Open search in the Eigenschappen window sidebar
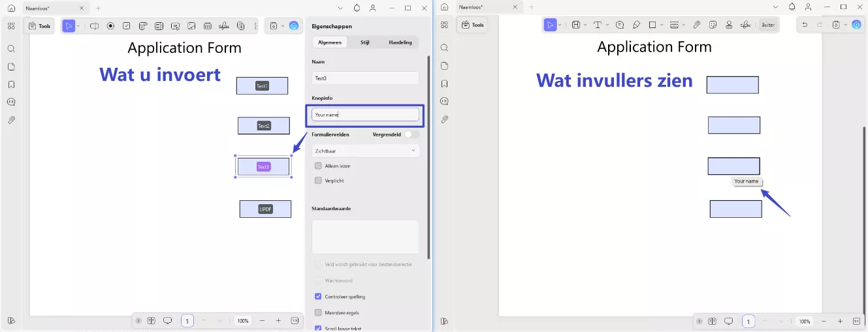The image size is (868, 332). 11,48
